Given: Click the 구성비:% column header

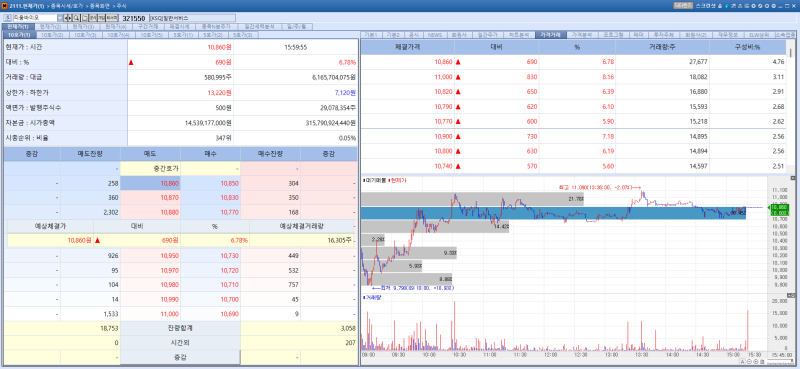Looking at the screenshot, I should (x=747, y=47).
